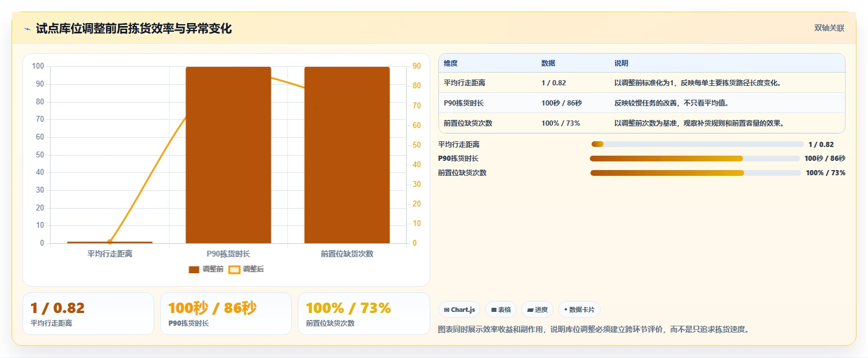Click the 表格 tag chip

(x=501, y=310)
